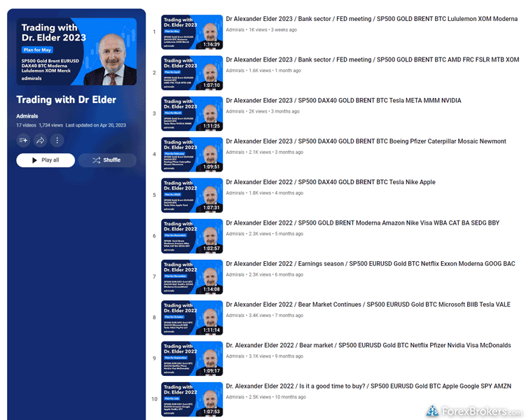Click Admirals channel name under video with 1.6K views
The height and width of the screenshot is (420, 526).
click(235, 71)
